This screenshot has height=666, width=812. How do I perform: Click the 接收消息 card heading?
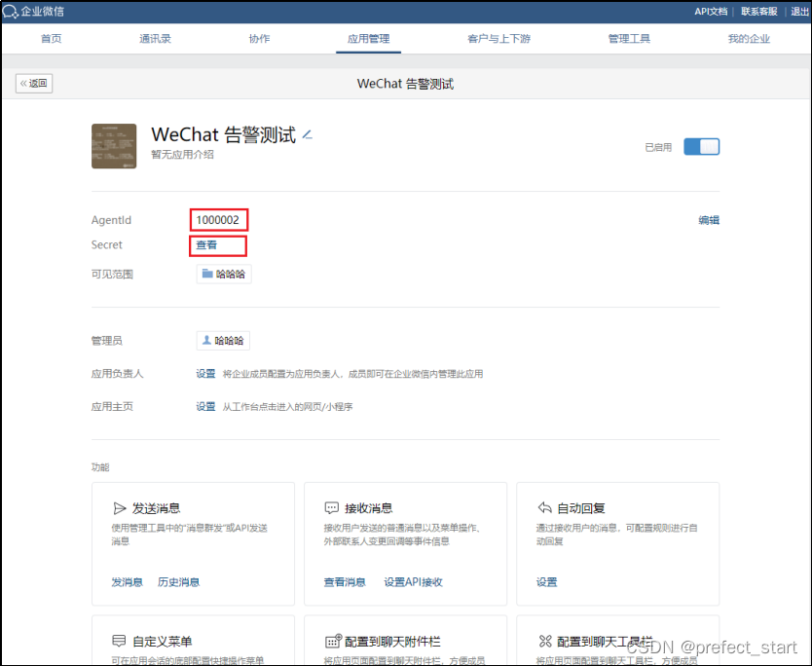(x=369, y=508)
